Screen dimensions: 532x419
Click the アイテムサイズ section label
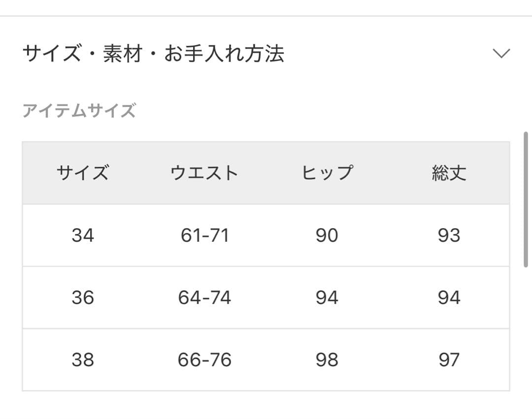80,110
